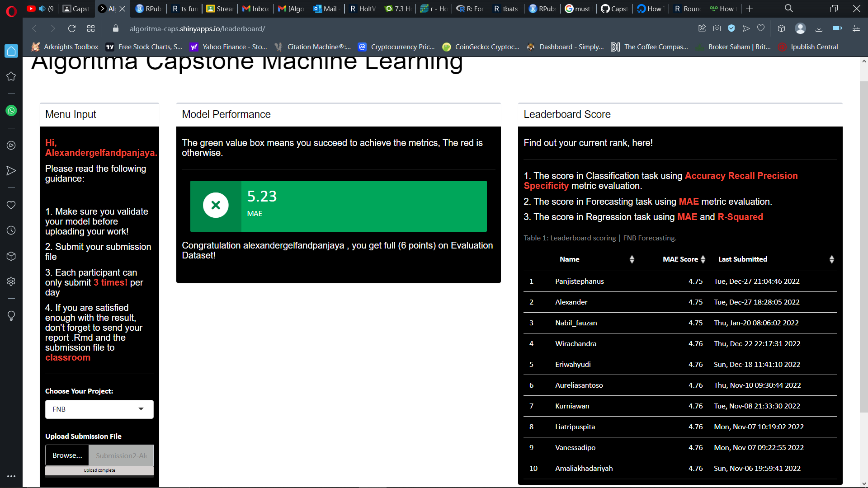The width and height of the screenshot is (868, 488).
Task: Open browsing history from the sidebar
Action: [11, 231]
